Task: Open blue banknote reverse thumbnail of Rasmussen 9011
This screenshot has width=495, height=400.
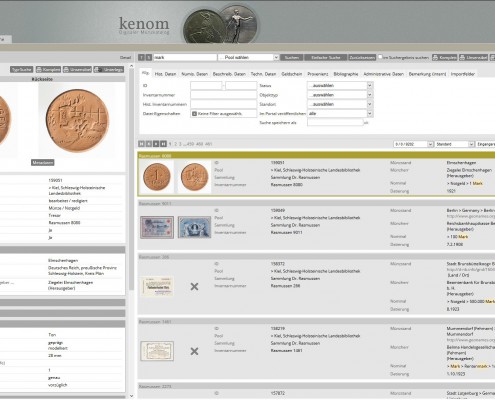Action: (x=194, y=227)
